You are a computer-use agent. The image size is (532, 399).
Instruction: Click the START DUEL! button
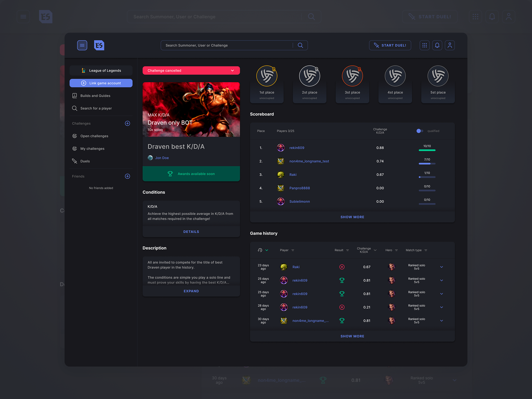click(390, 45)
